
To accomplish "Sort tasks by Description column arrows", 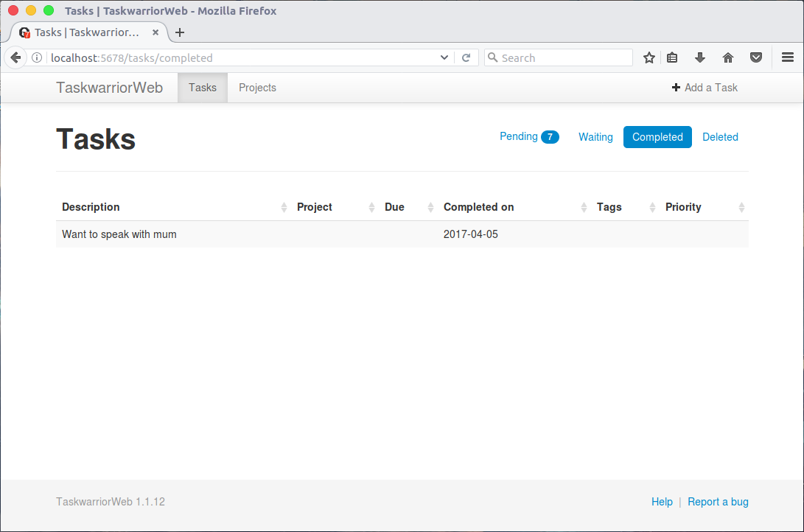I will pyautogui.click(x=284, y=207).
